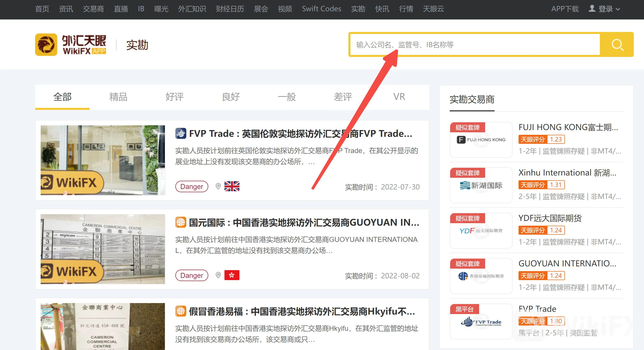The height and width of the screenshot is (350, 644).
Task: Open the IB nav item
Action: [x=141, y=9]
